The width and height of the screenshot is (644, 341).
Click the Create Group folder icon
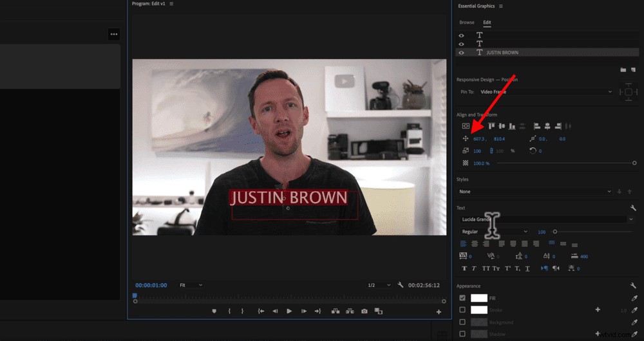[623, 69]
